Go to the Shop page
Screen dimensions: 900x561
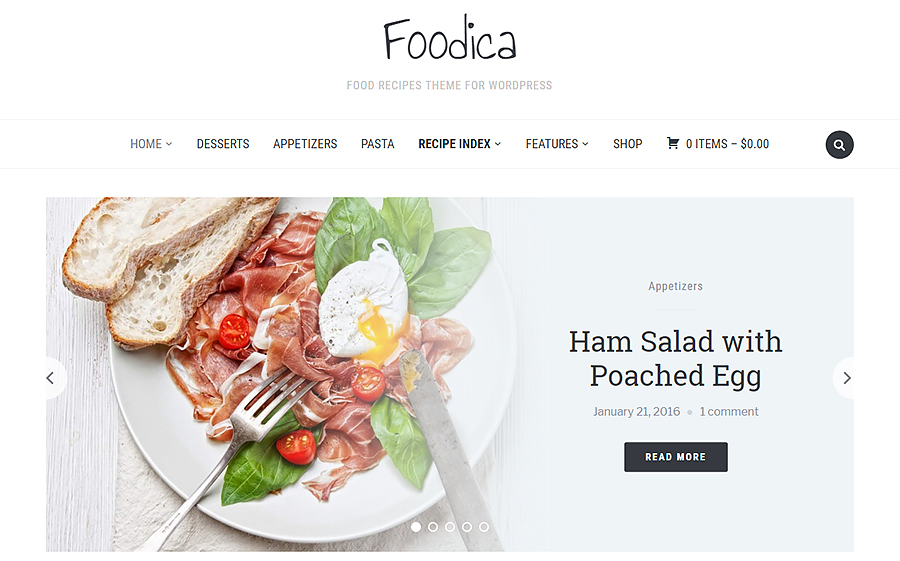[627, 144]
